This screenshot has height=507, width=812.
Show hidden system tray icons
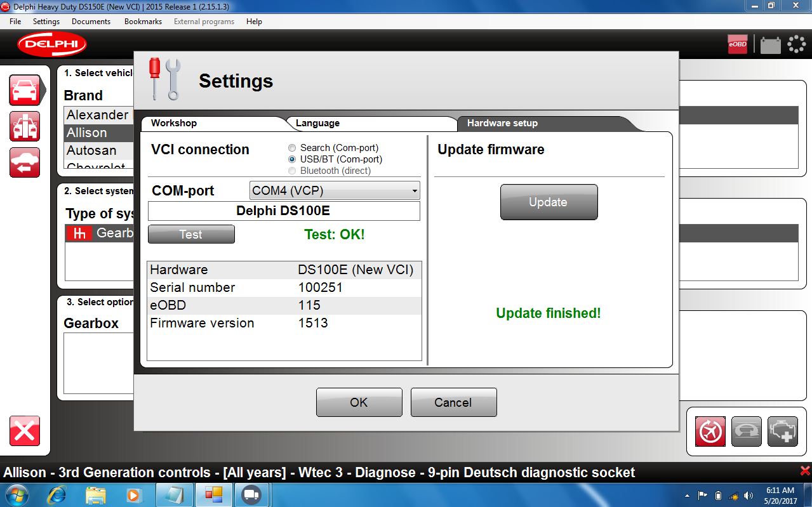688,496
